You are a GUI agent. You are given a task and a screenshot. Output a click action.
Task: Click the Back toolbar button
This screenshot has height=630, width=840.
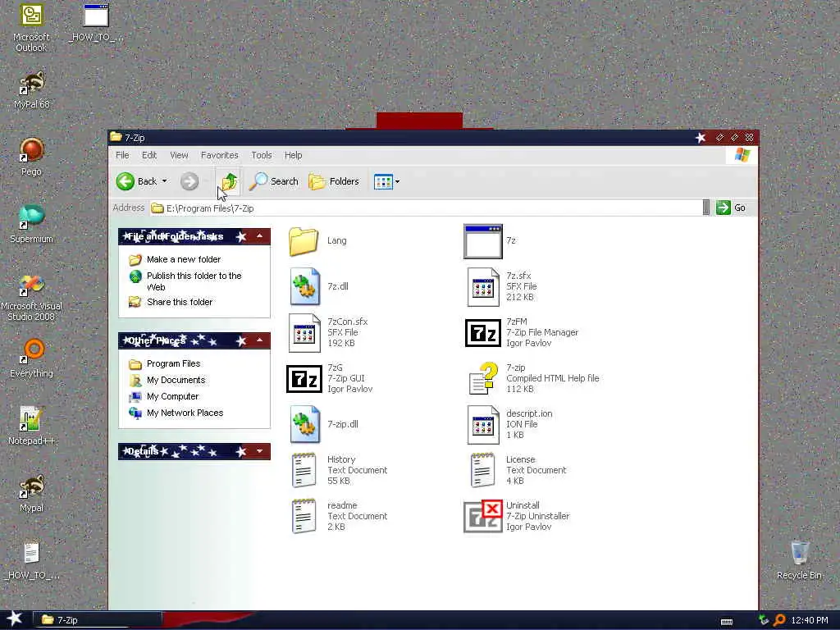(137, 181)
